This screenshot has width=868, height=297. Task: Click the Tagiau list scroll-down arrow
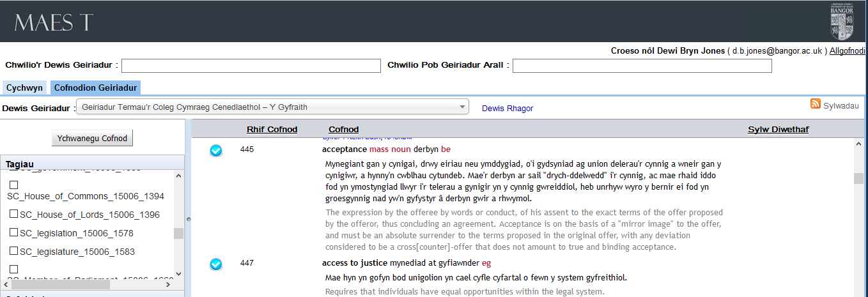coord(178,274)
